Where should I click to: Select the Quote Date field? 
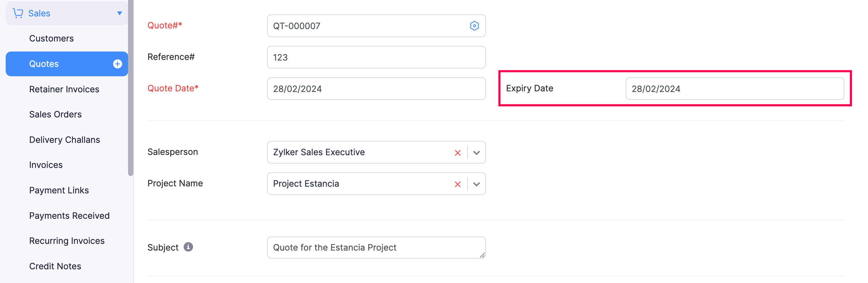pos(376,89)
